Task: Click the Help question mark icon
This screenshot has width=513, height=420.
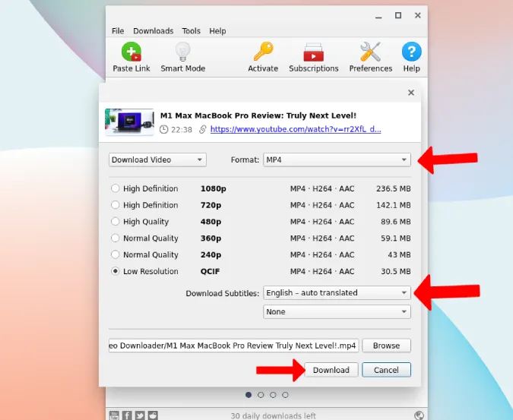Action: [x=411, y=52]
